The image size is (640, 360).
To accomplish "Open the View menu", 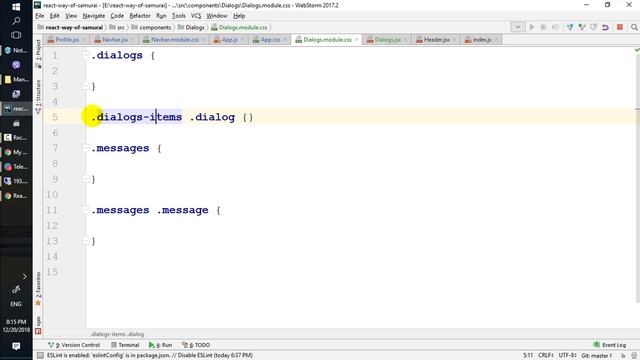I will (x=71, y=16).
